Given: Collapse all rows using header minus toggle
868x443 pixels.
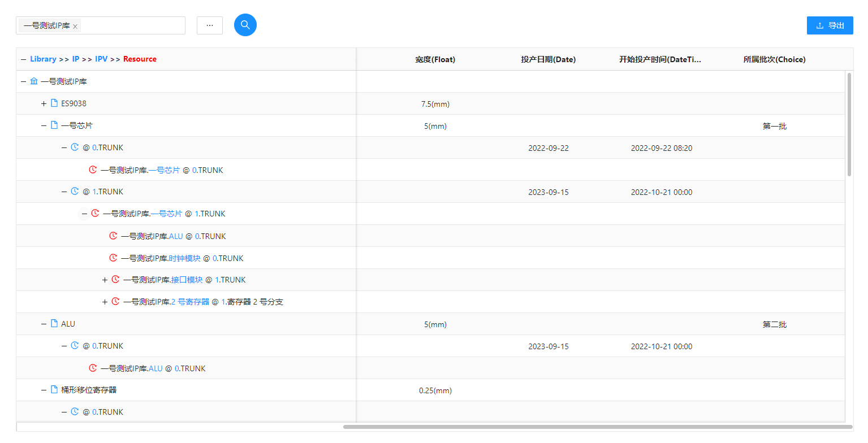Looking at the screenshot, I should pyautogui.click(x=23, y=59).
